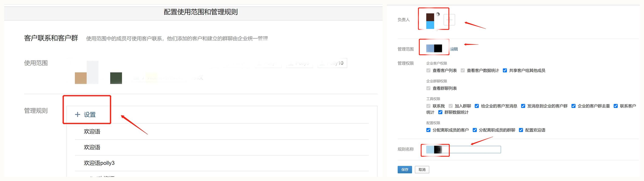Toggle the 给企业的客户发消息 checkbox

click(x=477, y=106)
